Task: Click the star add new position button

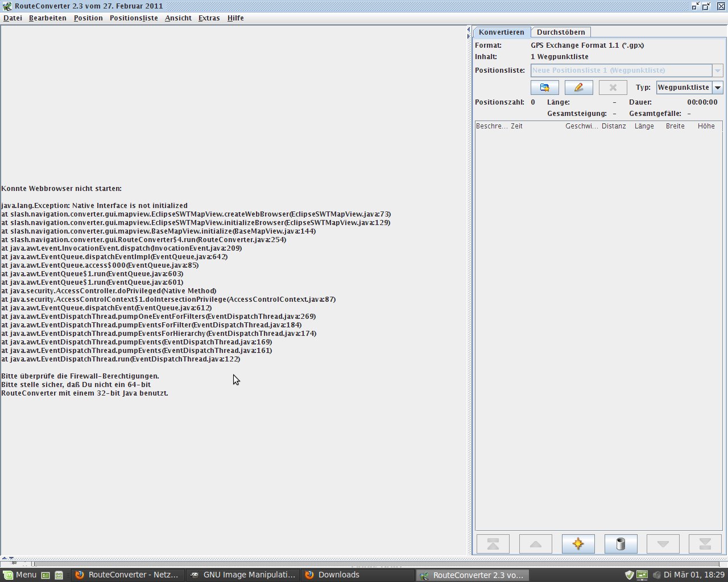Action: click(x=578, y=544)
